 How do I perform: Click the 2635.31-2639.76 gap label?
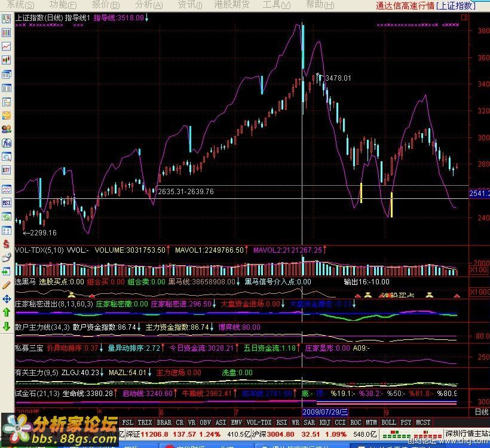click(186, 192)
